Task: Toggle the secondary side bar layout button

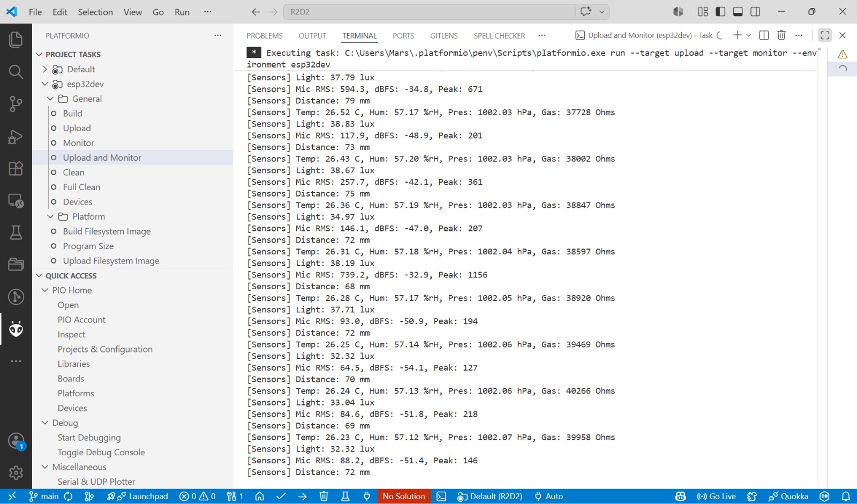Action: point(755,12)
